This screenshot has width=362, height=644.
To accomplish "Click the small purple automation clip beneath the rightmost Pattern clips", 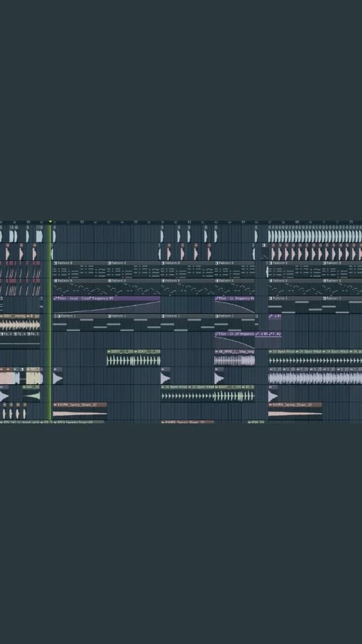I will 274,317.
